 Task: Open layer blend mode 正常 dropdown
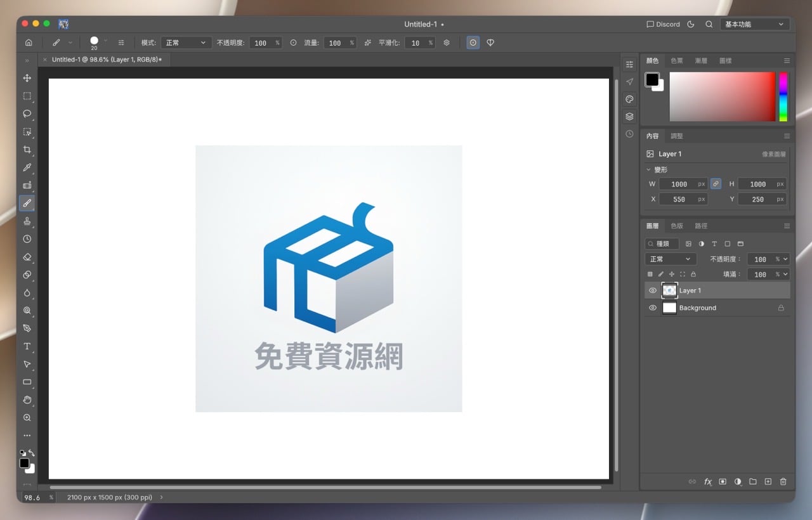pos(671,259)
